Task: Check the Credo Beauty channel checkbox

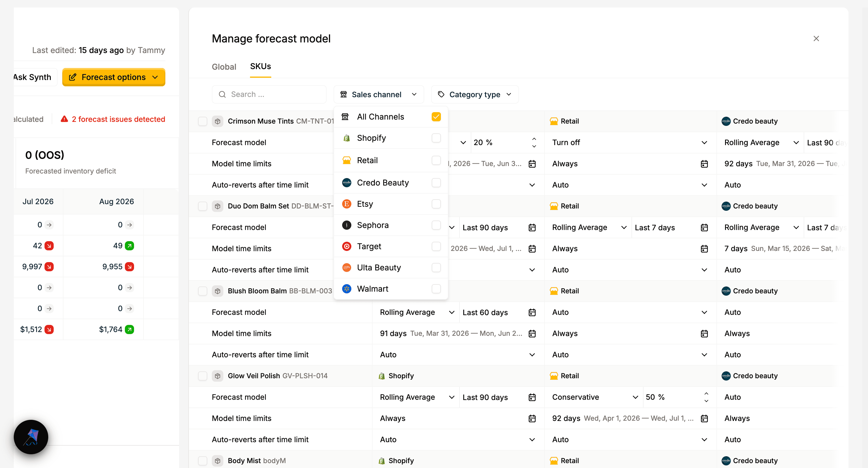Action: pyautogui.click(x=436, y=183)
